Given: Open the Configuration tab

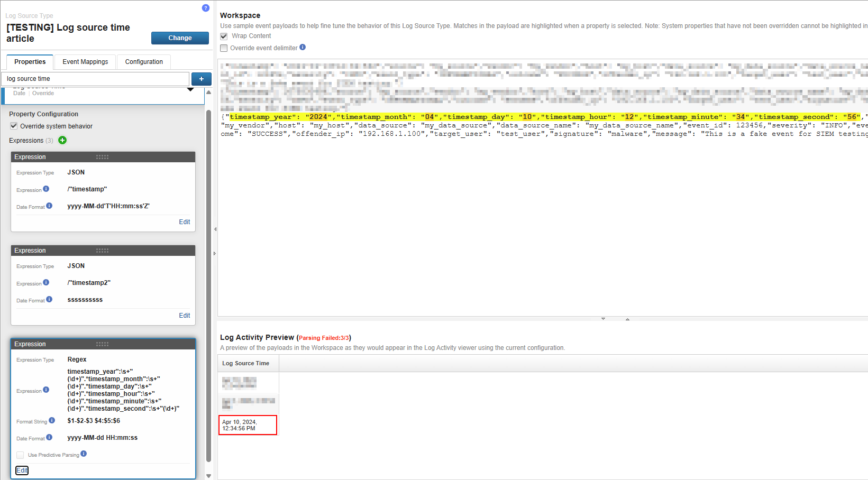Looking at the screenshot, I should pyautogui.click(x=144, y=62).
